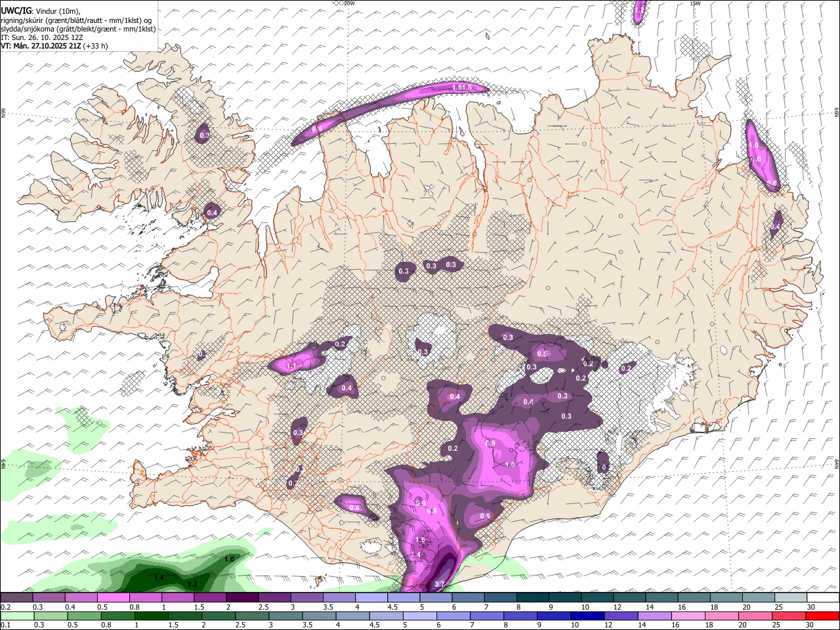Click the 3.7 precipitation value on south coast
The height and width of the screenshot is (630, 840).
[x=440, y=584]
